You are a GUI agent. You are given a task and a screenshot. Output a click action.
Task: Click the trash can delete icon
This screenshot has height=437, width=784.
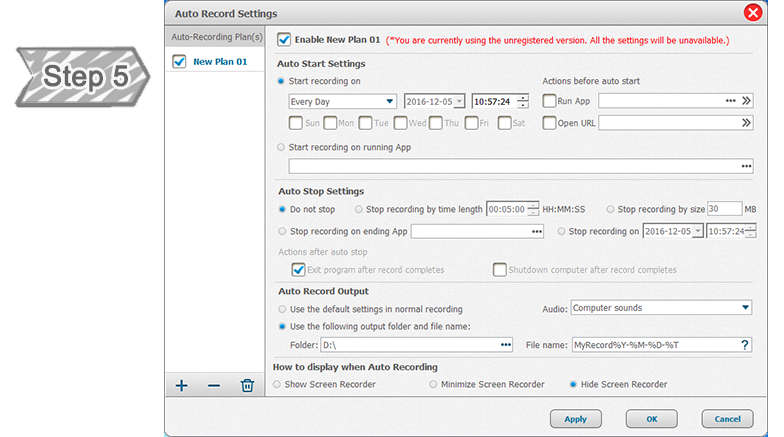[x=246, y=386]
